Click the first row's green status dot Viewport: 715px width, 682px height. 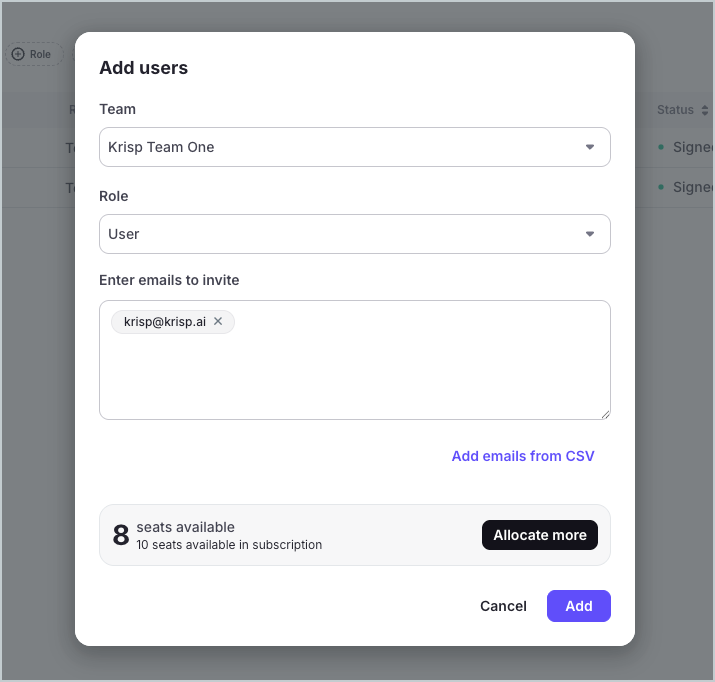tap(661, 147)
